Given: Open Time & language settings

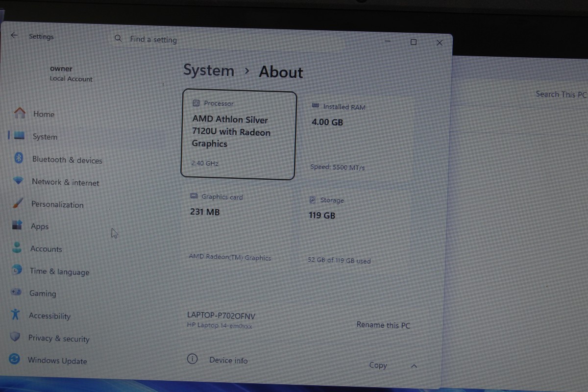Looking at the screenshot, I should click(x=59, y=271).
